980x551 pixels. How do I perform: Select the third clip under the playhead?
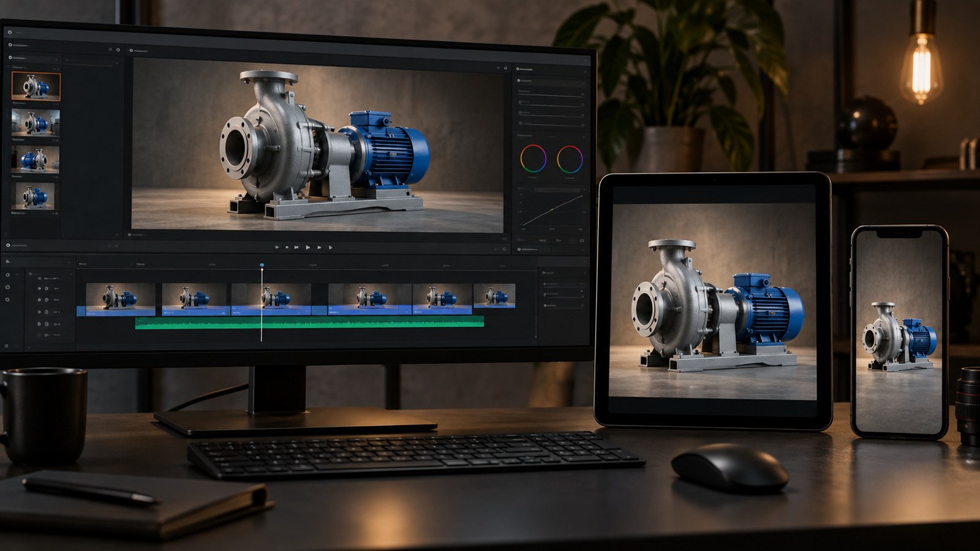271,299
